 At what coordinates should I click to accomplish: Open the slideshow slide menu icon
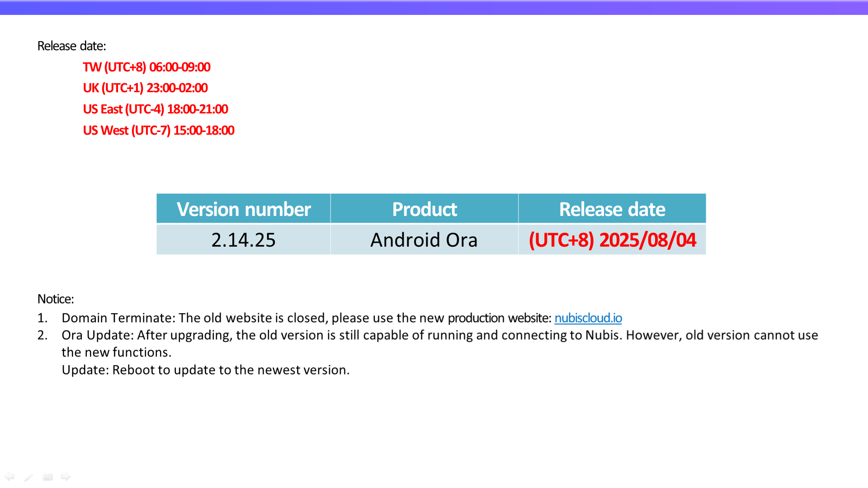(x=47, y=477)
